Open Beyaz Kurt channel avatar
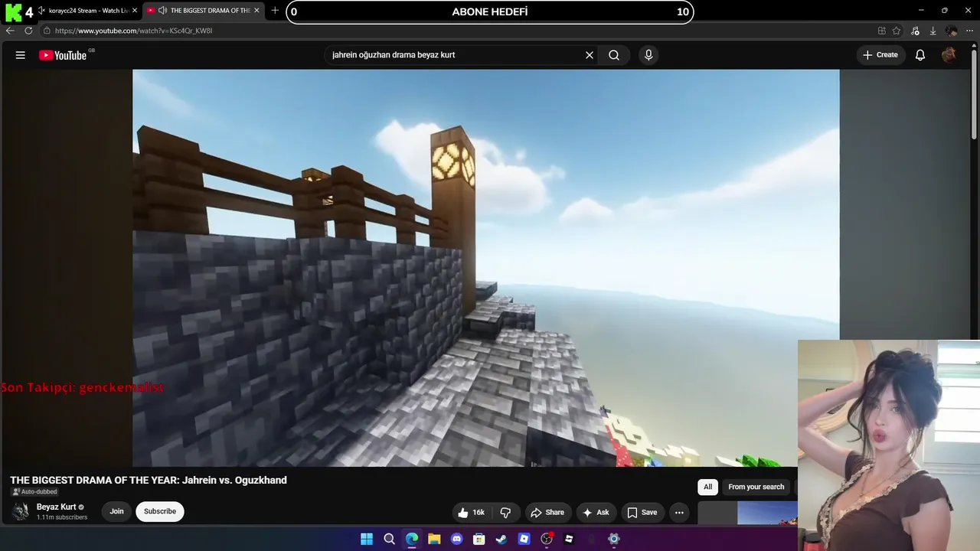Screen dimensions: 980x551 point(21,511)
